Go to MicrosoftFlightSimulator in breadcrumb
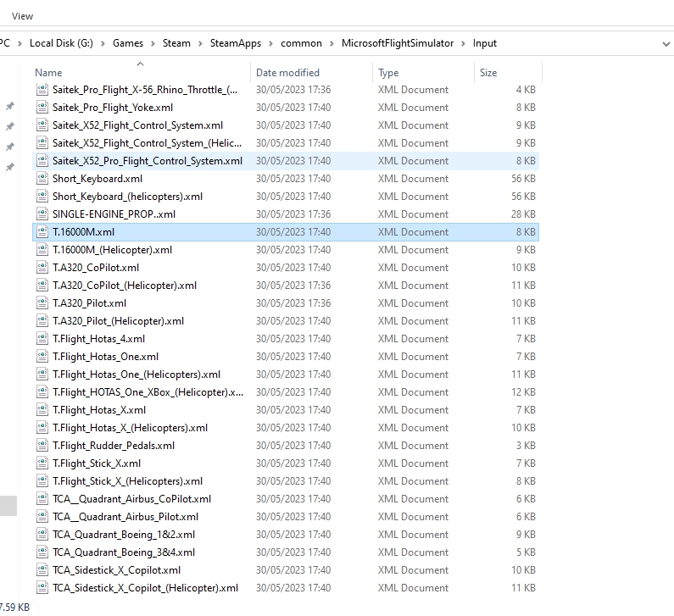The height and width of the screenshot is (616, 674). tap(398, 43)
